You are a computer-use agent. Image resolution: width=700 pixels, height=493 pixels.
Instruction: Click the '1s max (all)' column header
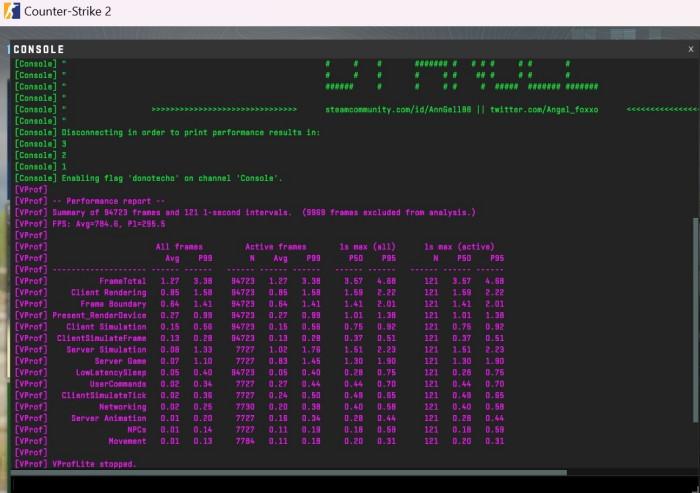(367, 246)
